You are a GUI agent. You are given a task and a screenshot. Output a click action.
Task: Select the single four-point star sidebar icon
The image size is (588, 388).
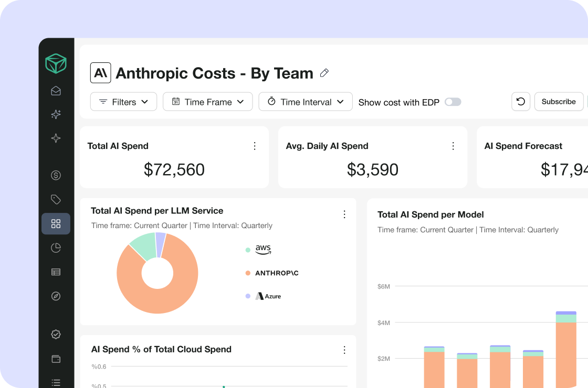(x=56, y=138)
